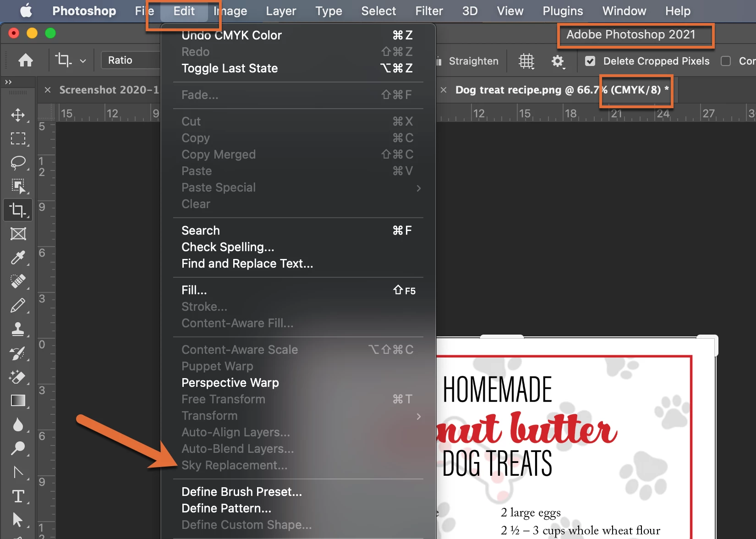The height and width of the screenshot is (539, 756).
Task: Toggle Delete Cropped Pixels checkbox
Action: [x=590, y=61]
